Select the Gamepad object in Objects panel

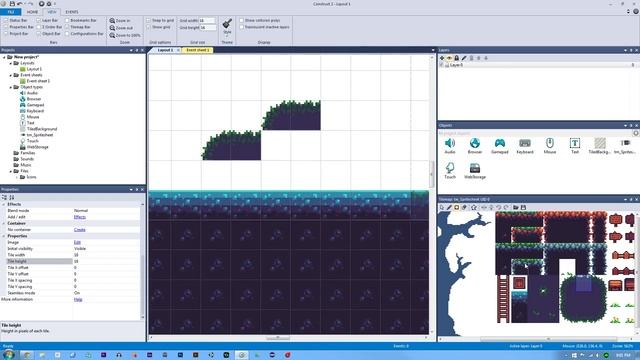click(x=500, y=146)
